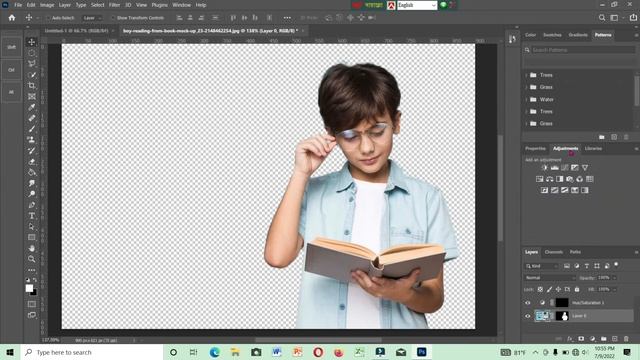Go to the Photoshop Home screen
Screen dimensions: 640x360
click(x=12, y=18)
